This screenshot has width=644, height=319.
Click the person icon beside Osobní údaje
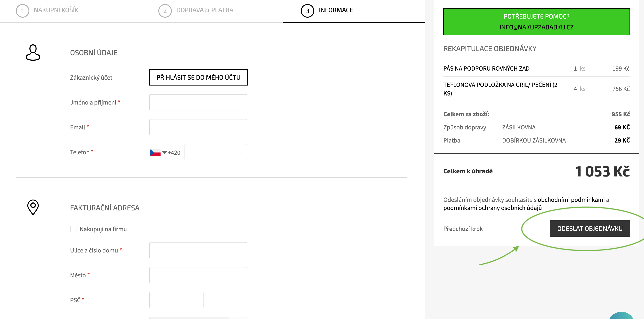[x=33, y=52]
